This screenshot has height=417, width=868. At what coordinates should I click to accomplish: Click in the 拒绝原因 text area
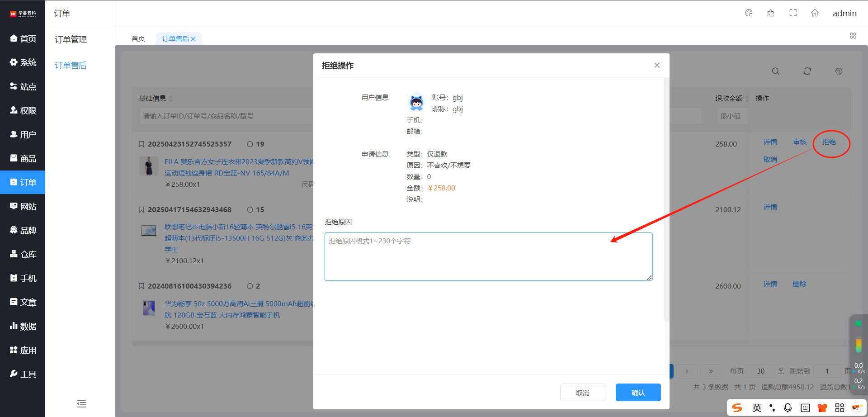pyautogui.click(x=488, y=256)
